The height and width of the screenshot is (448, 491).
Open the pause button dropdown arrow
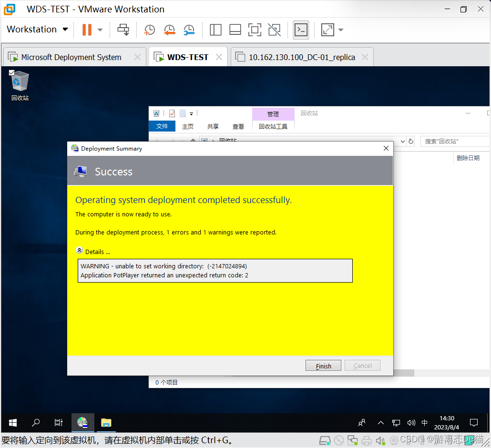click(99, 30)
